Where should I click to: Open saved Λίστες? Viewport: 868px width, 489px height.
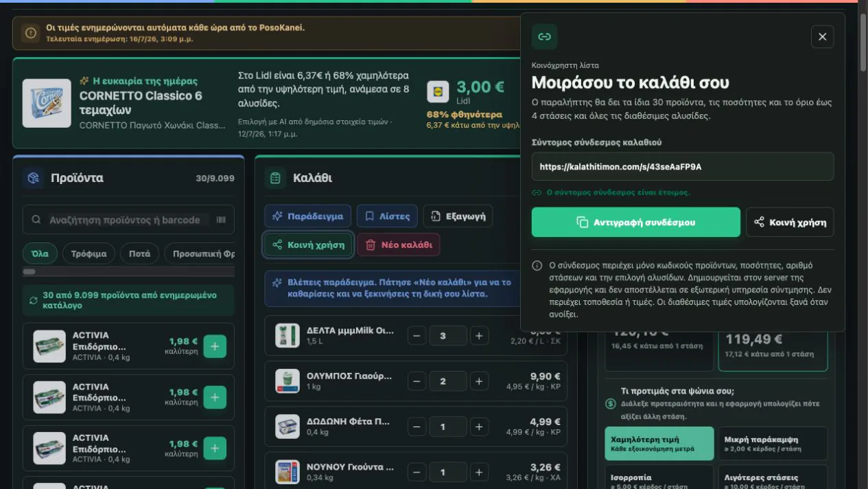(x=387, y=216)
